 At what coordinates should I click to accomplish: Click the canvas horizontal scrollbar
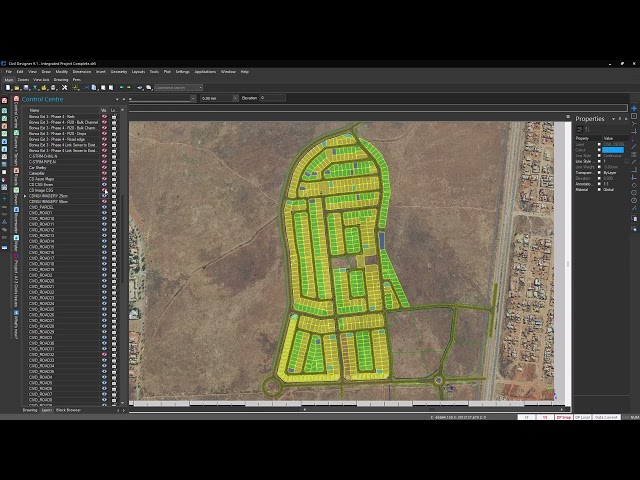tap(433, 409)
